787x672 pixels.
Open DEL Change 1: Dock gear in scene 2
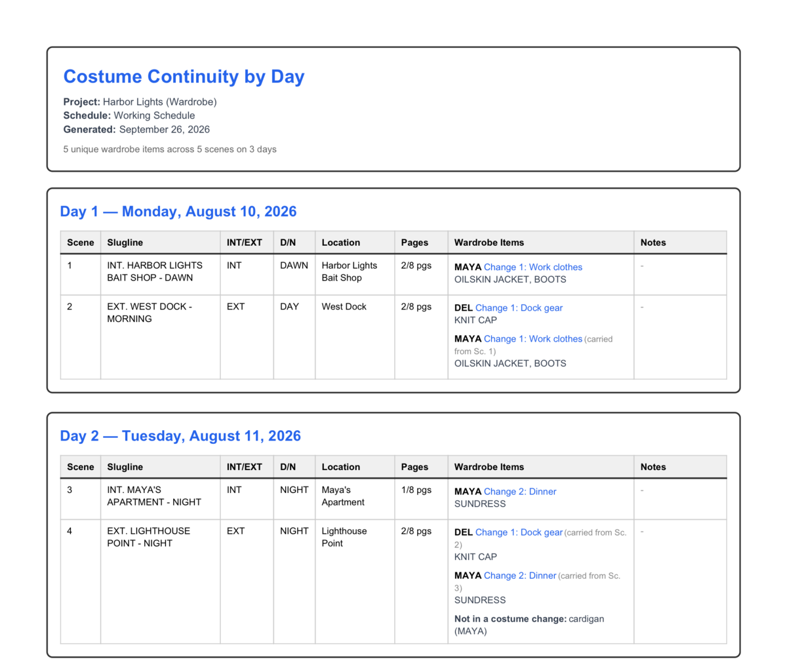coord(508,307)
